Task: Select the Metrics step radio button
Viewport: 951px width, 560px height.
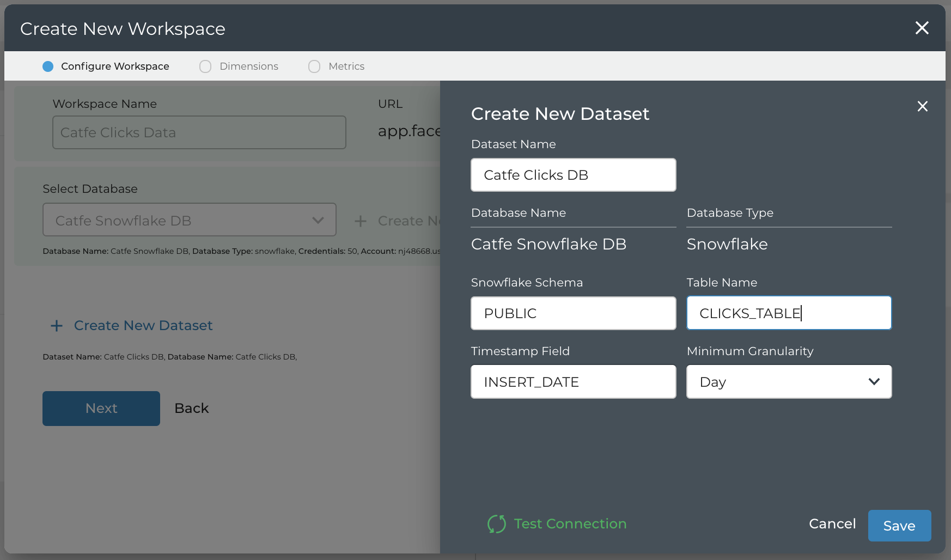Action: (314, 66)
